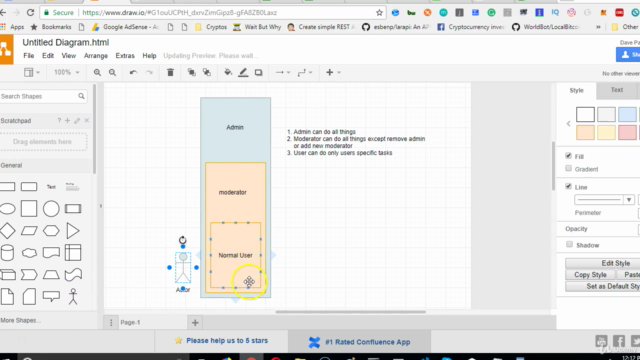Screen dimensions: 640x360
Task: Open the Help menu
Action: [x=149, y=56]
